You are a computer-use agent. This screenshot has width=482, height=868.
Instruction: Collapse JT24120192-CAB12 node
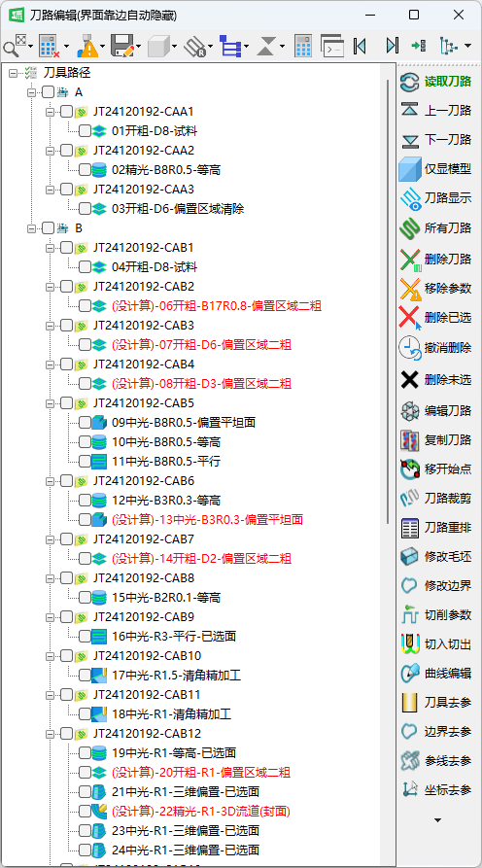click(x=50, y=734)
